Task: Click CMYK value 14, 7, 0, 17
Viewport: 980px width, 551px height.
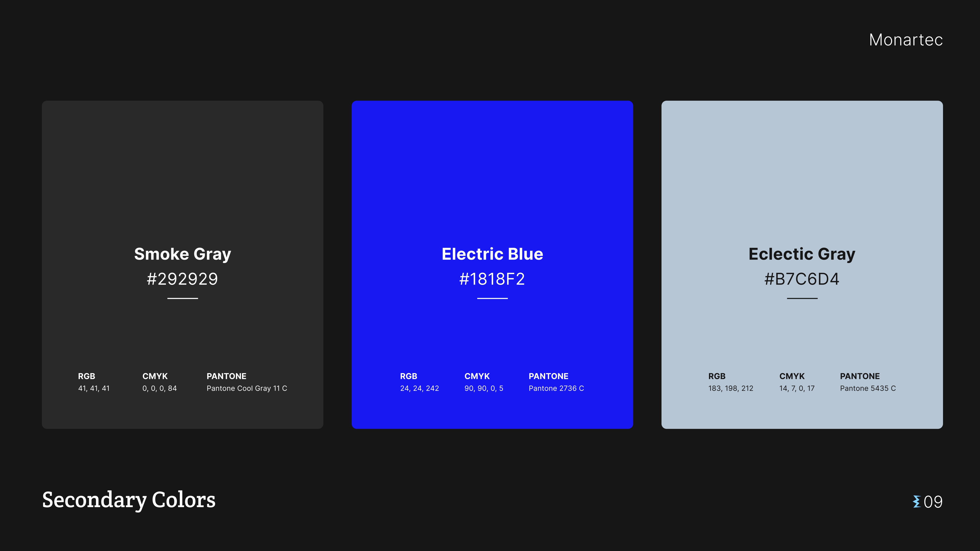Action: tap(797, 388)
